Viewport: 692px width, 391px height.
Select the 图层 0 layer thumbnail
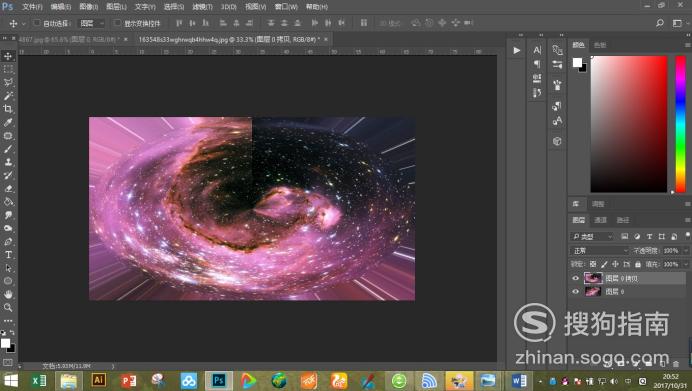593,291
